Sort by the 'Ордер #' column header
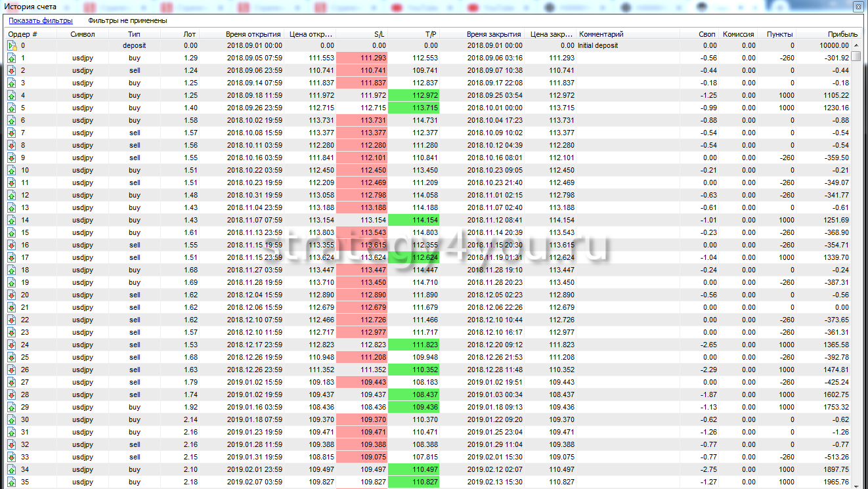The width and height of the screenshot is (868, 489). pyautogui.click(x=23, y=34)
